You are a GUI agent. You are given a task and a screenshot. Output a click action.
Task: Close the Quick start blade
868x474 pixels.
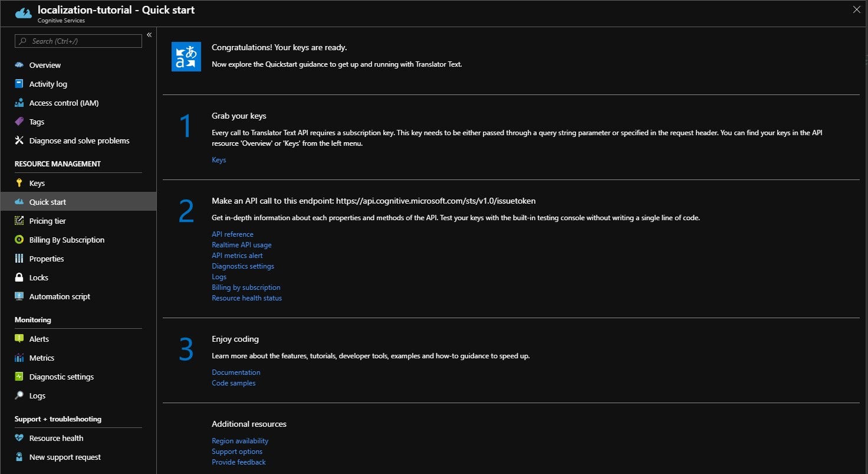[x=856, y=9]
